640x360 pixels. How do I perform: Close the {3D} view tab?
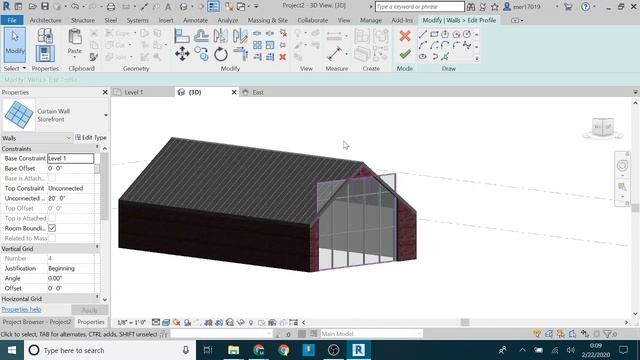[x=234, y=92]
